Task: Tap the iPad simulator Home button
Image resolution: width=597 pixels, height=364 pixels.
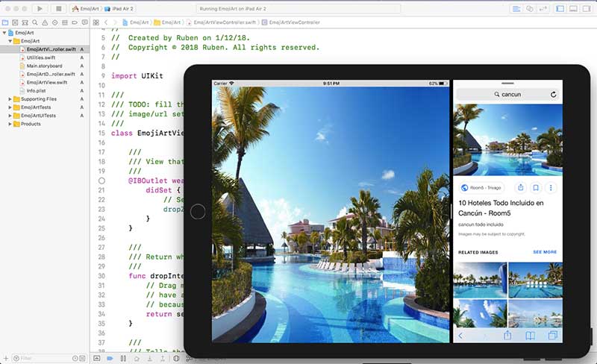Action: click(198, 211)
